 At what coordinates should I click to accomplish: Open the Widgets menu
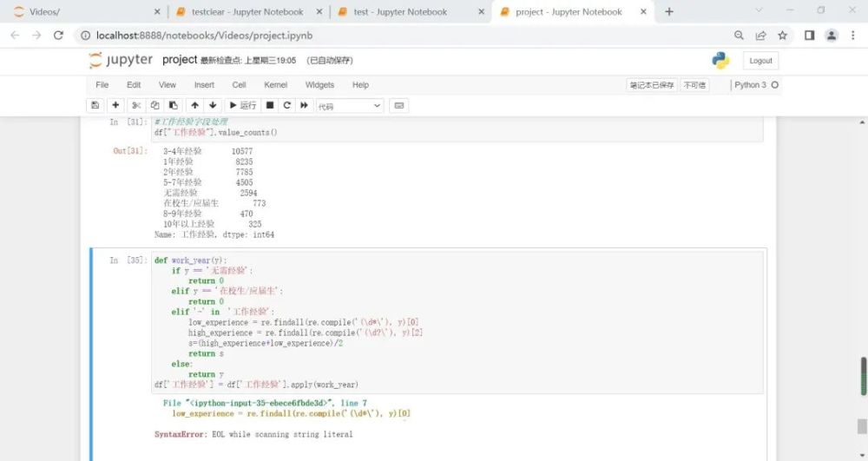coord(319,85)
